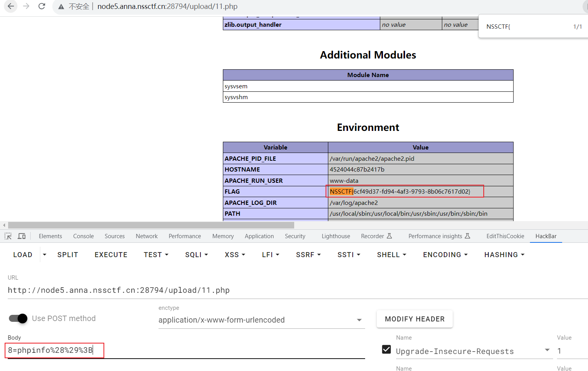Open the Security tab
Screen dimensions: 588x371
[x=295, y=236]
